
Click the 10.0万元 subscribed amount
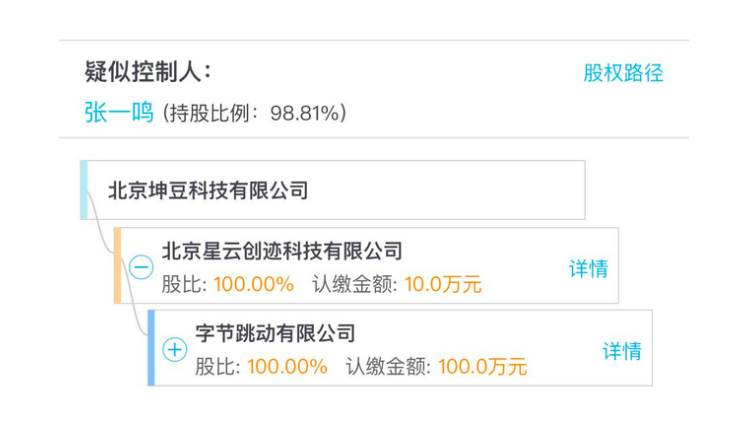click(443, 284)
